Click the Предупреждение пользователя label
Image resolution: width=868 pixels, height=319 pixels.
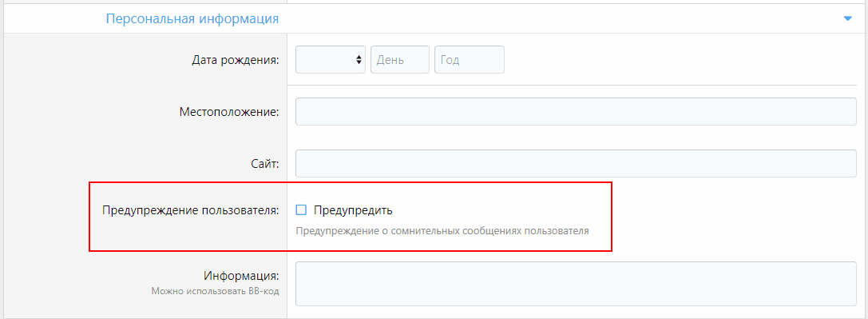pos(190,210)
